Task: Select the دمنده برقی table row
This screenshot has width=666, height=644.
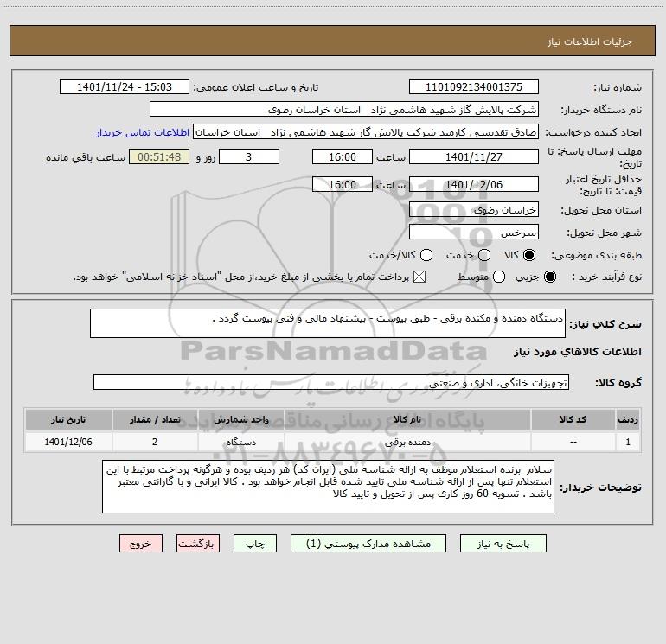Action: click(332, 442)
